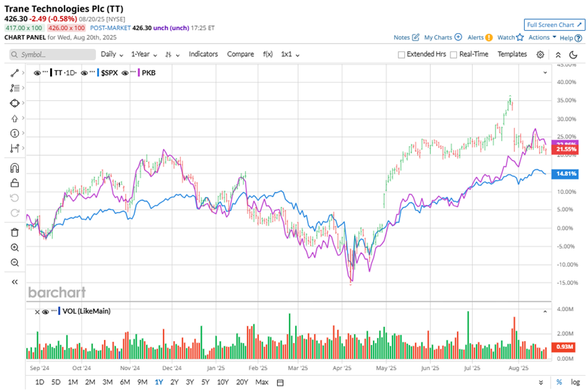Select the 6M time range
Viewport: 588px width, 392px height.
(125, 382)
